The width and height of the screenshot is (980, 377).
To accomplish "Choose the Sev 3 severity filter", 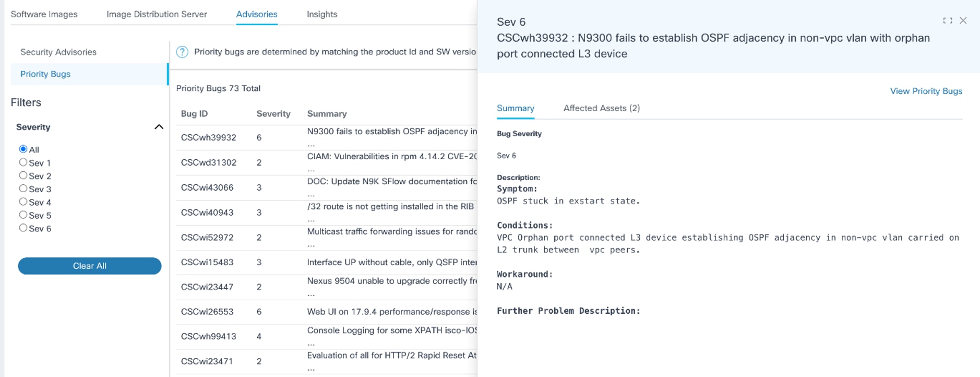I will click(x=23, y=188).
